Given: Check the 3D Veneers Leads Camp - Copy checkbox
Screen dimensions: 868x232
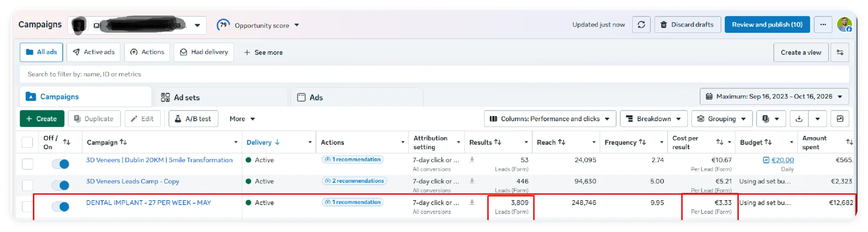Looking at the screenshot, I should (27, 185).
